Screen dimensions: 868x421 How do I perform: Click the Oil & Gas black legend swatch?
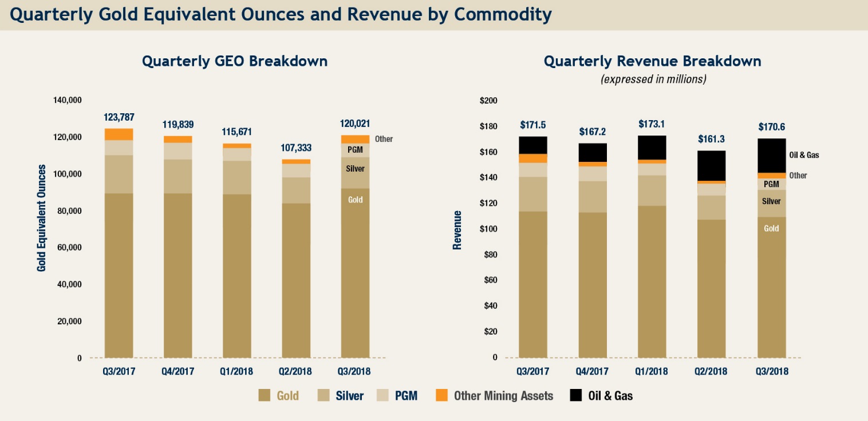(x=576, y=395)
